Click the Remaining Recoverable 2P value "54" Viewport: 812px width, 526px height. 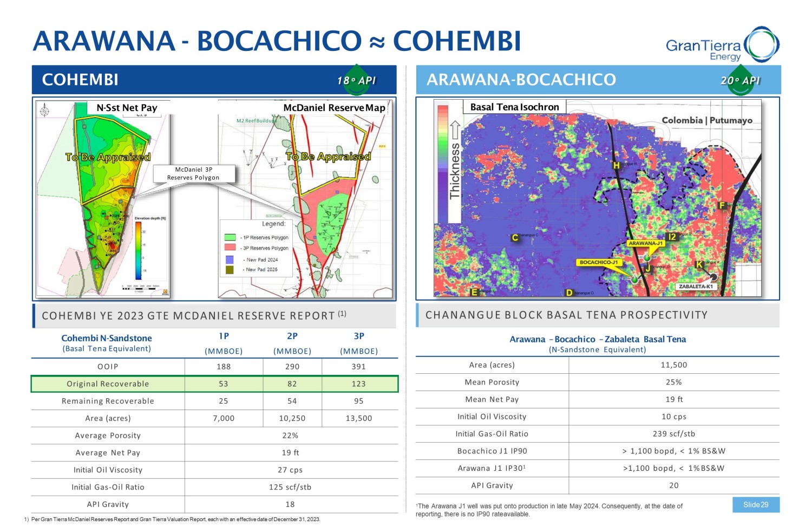[292, 401]
